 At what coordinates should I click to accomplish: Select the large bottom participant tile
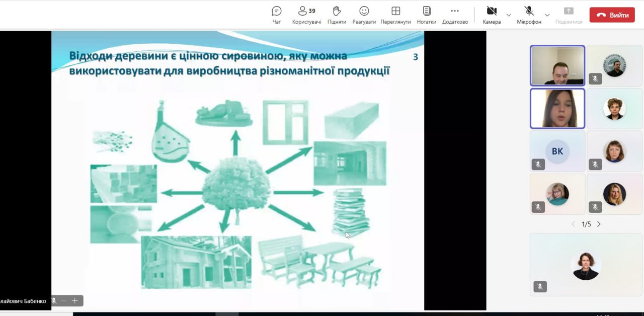586,265
